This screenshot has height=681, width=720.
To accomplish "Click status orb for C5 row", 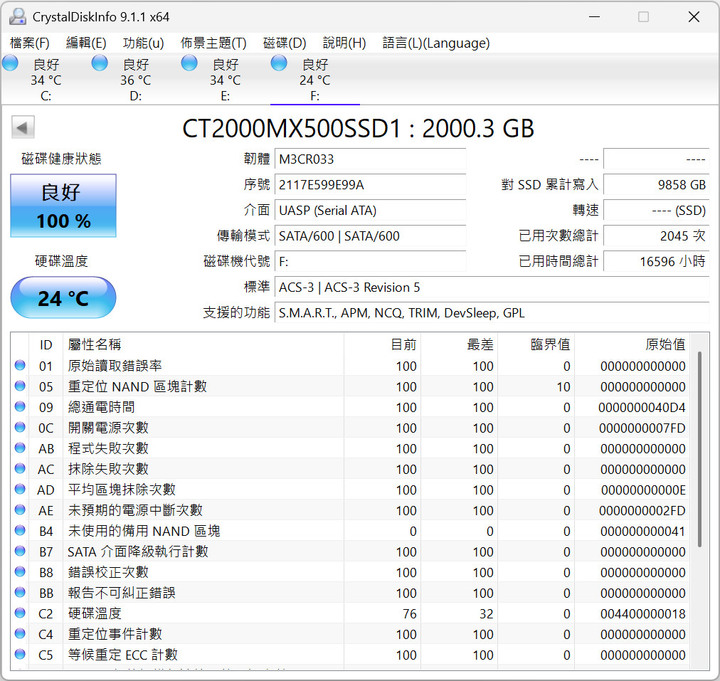I will (x=20, y=654).
